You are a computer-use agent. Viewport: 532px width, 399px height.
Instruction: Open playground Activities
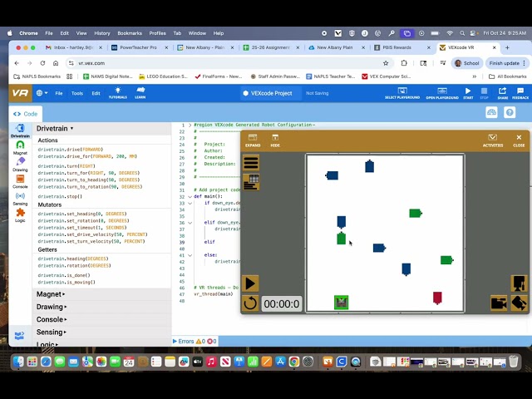pyautogui.click(x=493, y=140)
